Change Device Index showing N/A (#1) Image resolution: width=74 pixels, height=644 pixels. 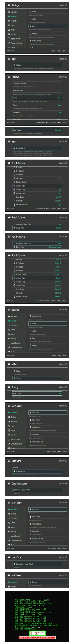(x=37, y=228)
